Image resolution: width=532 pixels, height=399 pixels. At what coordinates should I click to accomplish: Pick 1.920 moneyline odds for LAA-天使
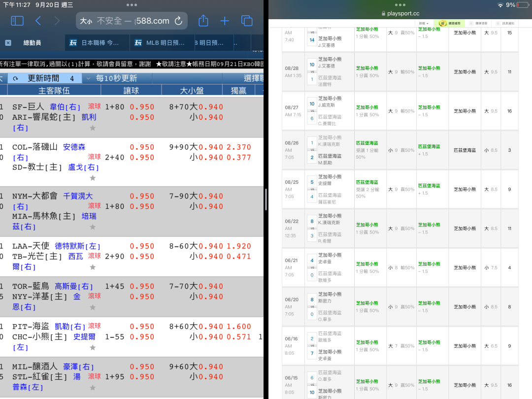pyautogui.click(x=239, y=246)
